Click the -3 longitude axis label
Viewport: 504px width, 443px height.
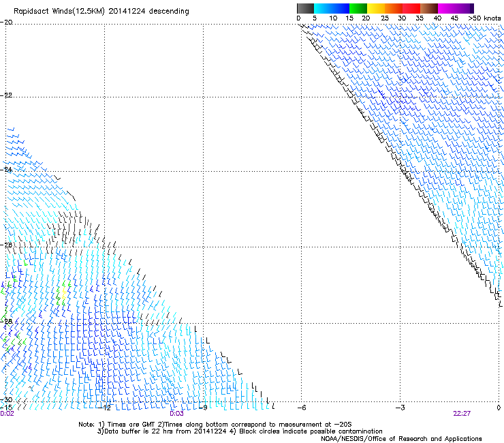[400, 408]
